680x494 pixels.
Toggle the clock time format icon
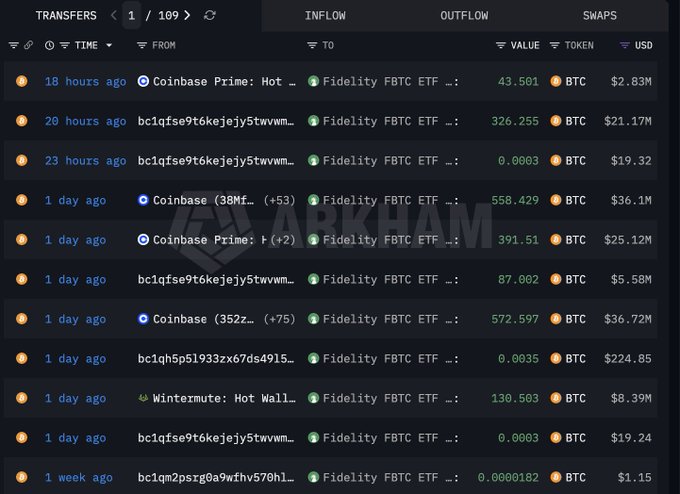pos(49,45)
